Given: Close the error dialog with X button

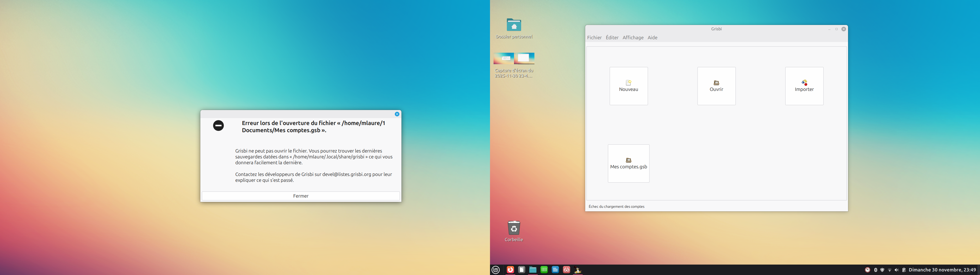Looking at the screenshot, I should click(x=397, y=114).
